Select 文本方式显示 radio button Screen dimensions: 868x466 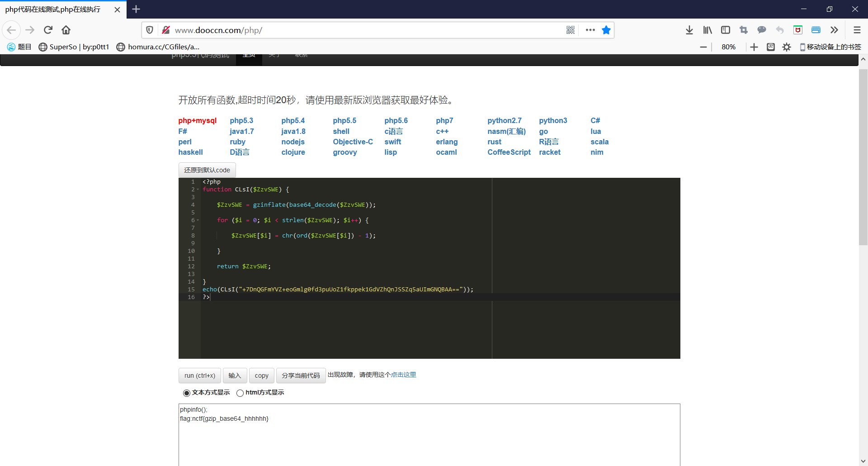[x=186, y=393]
